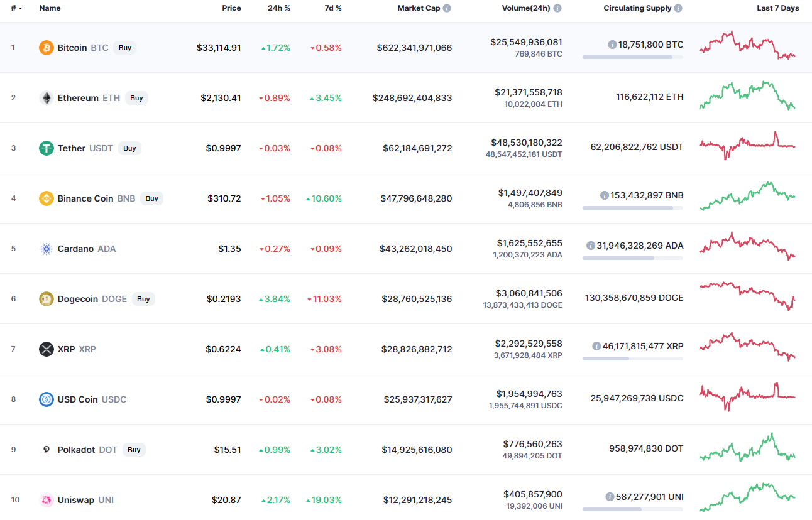Click XRP supply progress bar
The height and width of the screenshot is (520, 812).
coord(633,359)
